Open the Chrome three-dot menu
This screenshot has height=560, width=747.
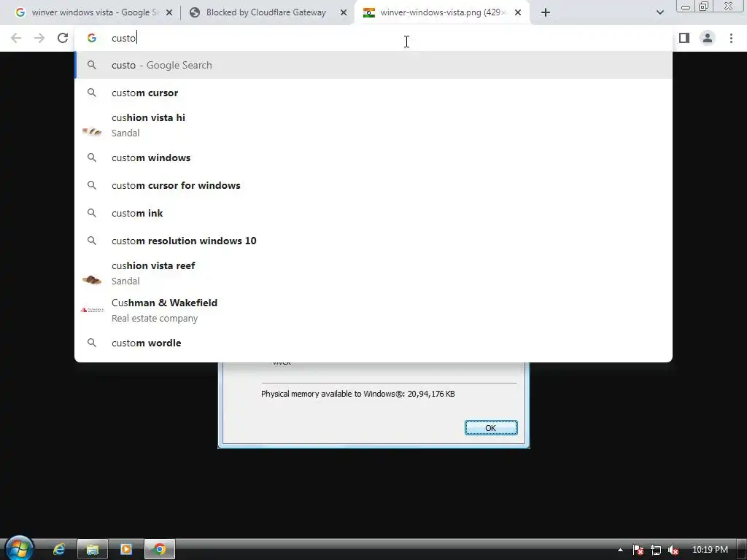coord(731,38)
